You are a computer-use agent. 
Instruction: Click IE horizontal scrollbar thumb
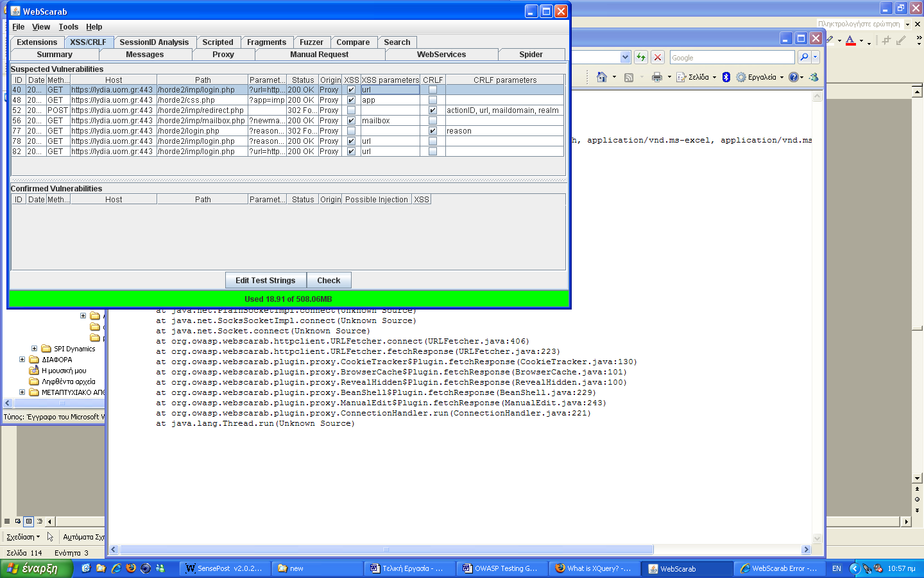[x=386, y=550]
